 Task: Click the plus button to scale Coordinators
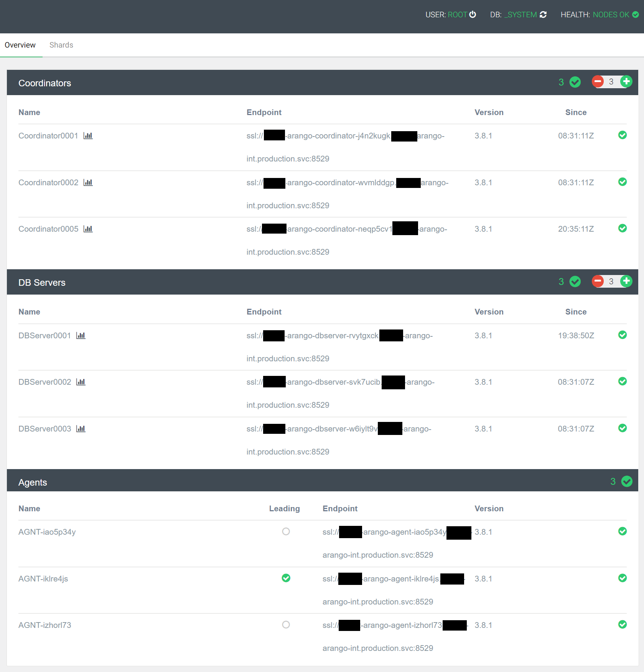(x=626, y=81)
